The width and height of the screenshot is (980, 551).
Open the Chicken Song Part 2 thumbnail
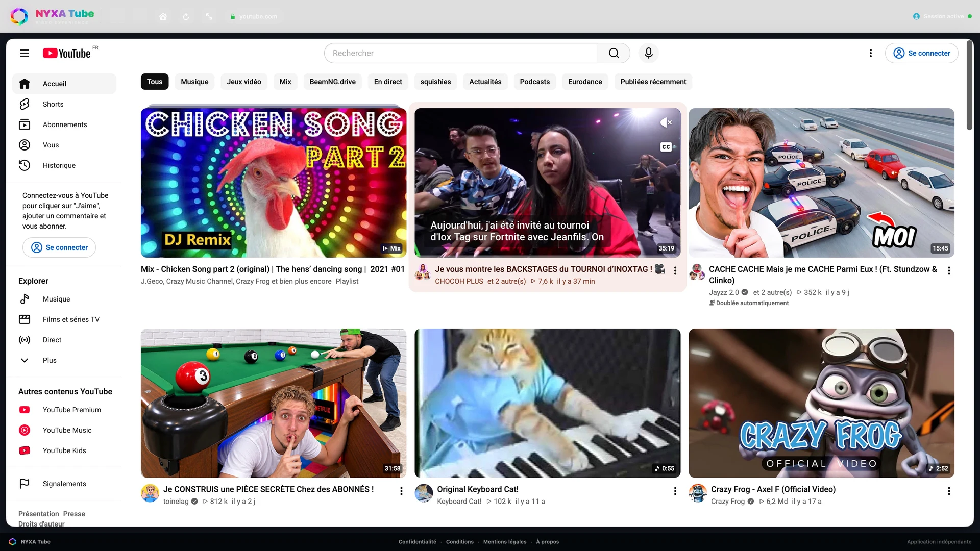click(x=274, y=183)
